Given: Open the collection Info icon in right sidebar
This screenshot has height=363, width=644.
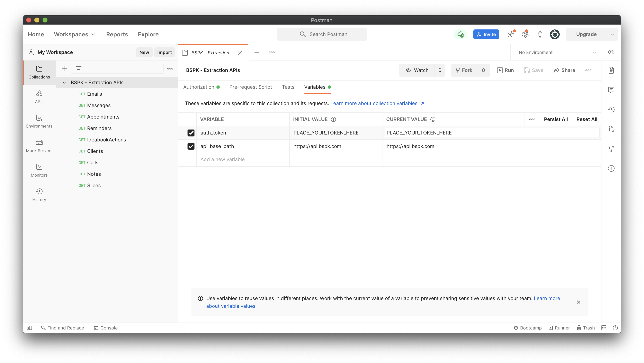Looking at the screenshot, I should (611, 168).
